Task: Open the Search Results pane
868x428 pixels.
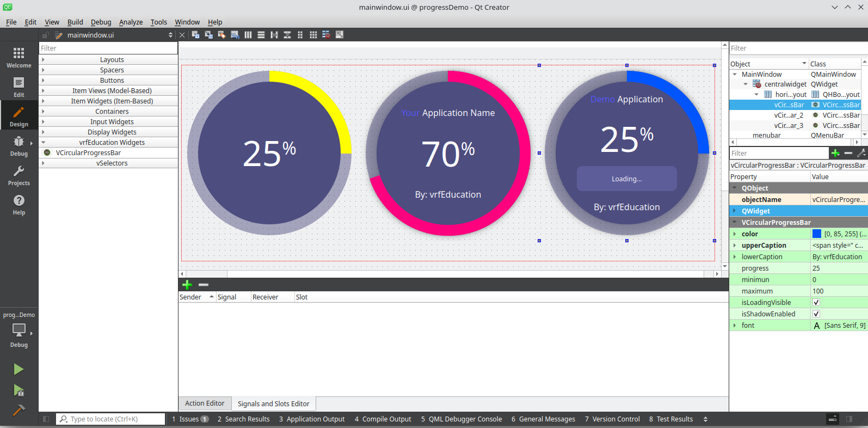Action: click(243, 419)
